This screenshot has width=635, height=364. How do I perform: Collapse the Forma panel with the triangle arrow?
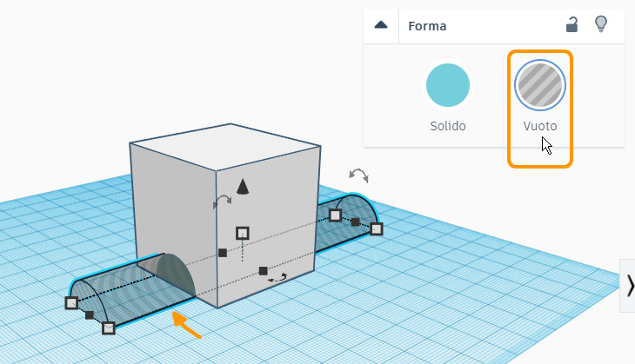tap(381, 25)
